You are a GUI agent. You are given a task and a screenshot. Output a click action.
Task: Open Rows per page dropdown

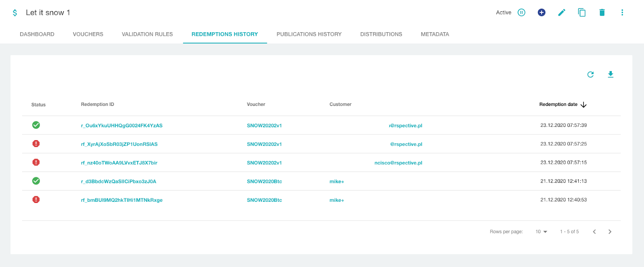pos(541,232)
